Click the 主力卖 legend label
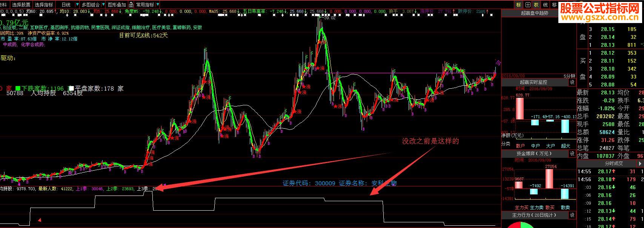 [x=537, y=208]
